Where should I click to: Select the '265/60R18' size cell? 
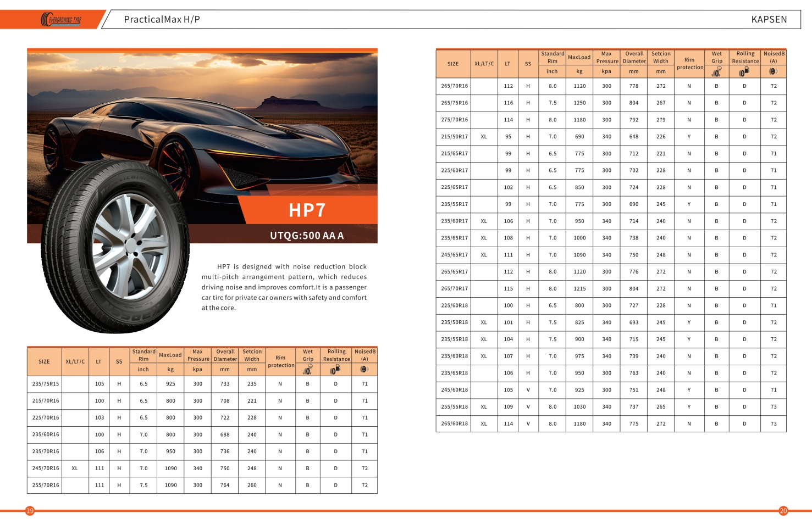coord(455,424)
